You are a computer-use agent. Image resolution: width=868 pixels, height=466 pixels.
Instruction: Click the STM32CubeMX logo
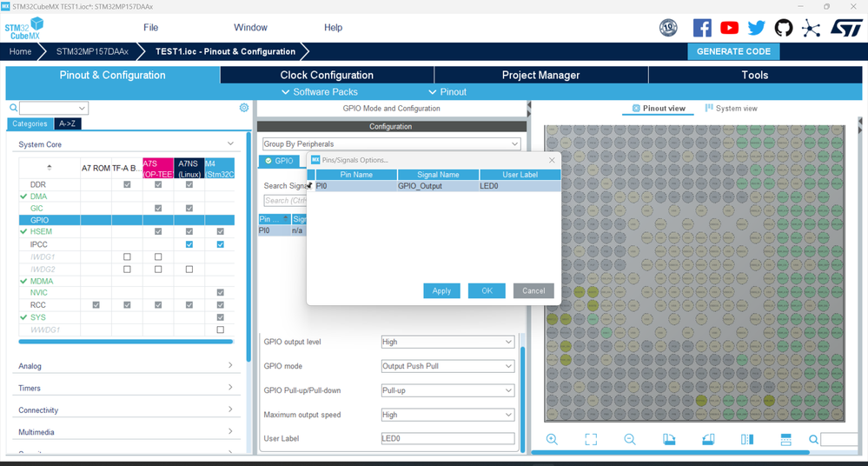(23, 28)
